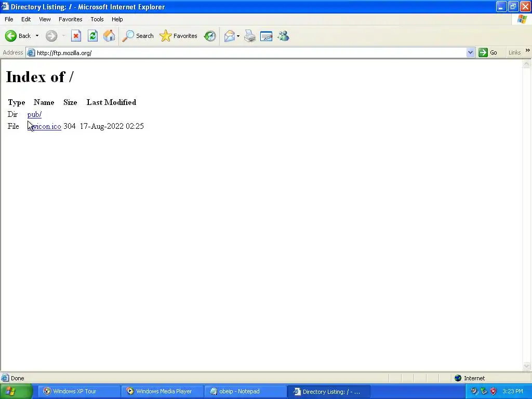Launch Messenger from the toolbar icon
The image size is (532, 399).
coord(283,36)
